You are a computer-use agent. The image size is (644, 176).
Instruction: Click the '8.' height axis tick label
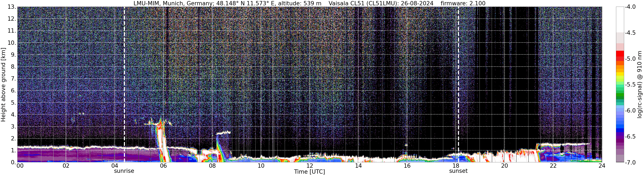pyautogui.click(x=13, y=66)
